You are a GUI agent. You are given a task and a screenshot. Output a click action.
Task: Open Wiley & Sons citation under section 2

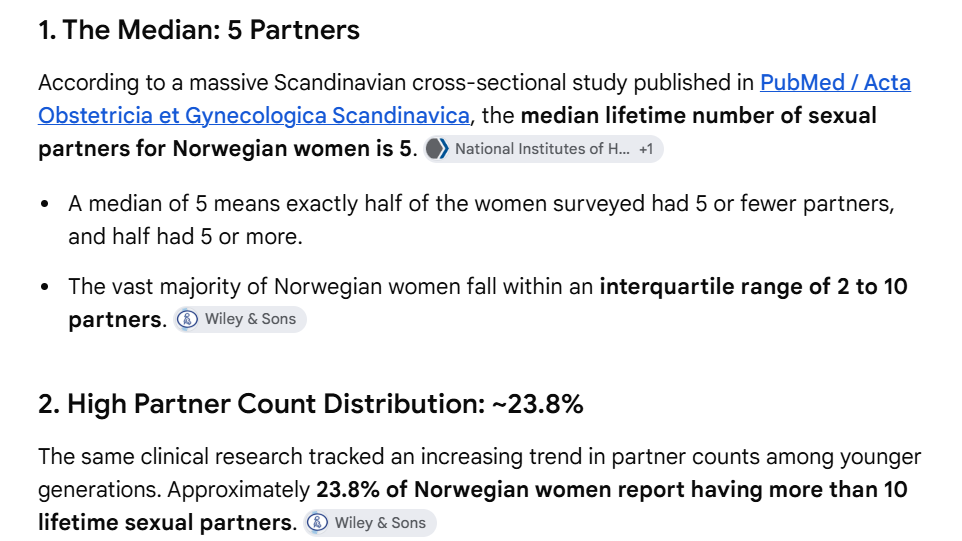point(370,523)
